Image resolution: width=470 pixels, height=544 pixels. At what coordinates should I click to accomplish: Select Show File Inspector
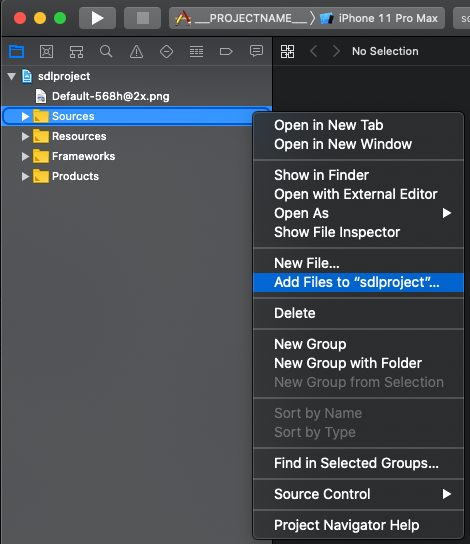(358, 232)
